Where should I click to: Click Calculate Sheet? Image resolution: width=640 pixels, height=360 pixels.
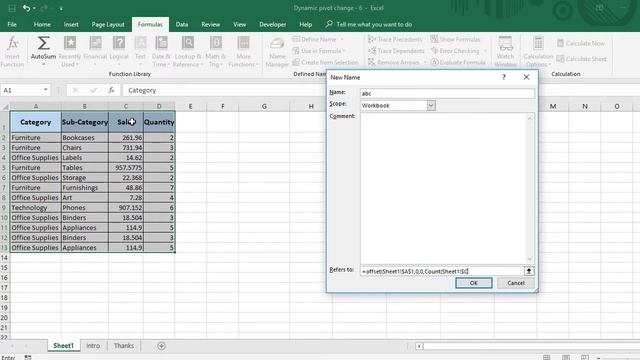click(582, 59)
